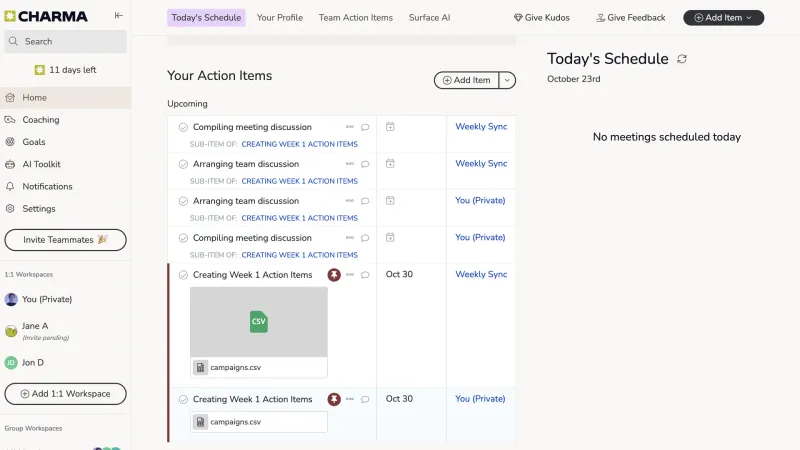Open the campaigns.csv preview thumbnail
Viewport: 800px width, 450px height.
click(259, 322)
